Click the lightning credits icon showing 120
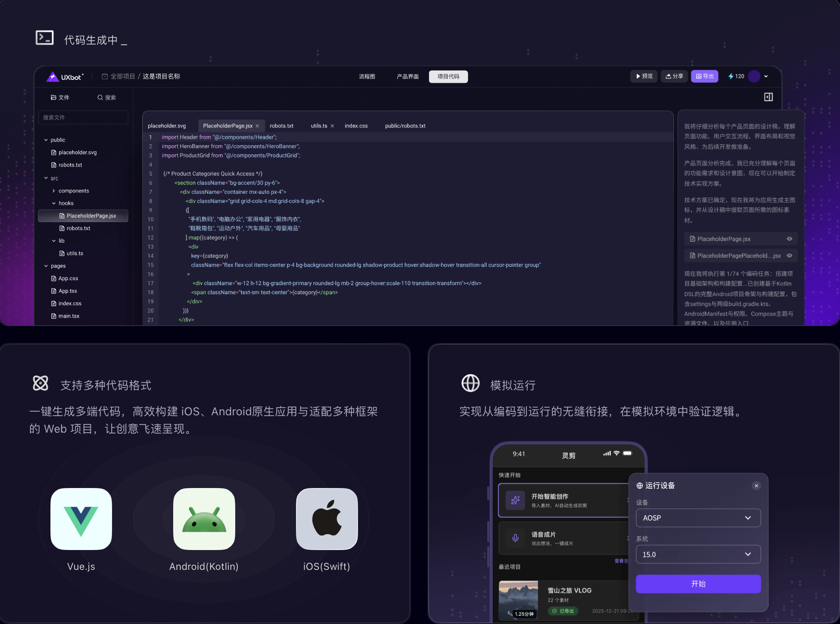Image resolution: width=840 pixels, height=624 pixels. (731, 76)
